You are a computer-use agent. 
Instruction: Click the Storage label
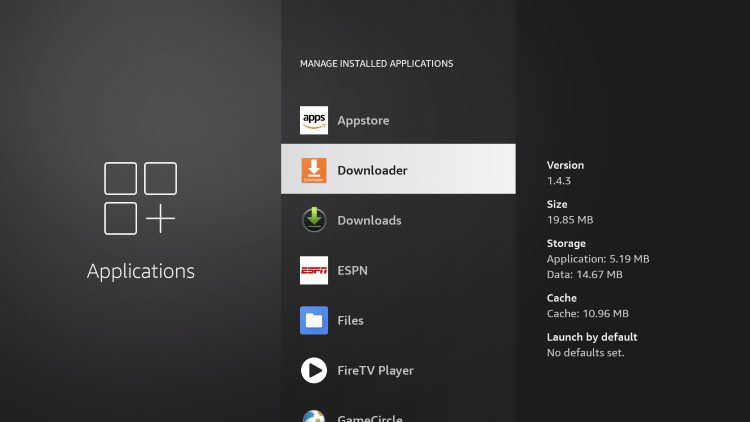[x=566, y=244]
